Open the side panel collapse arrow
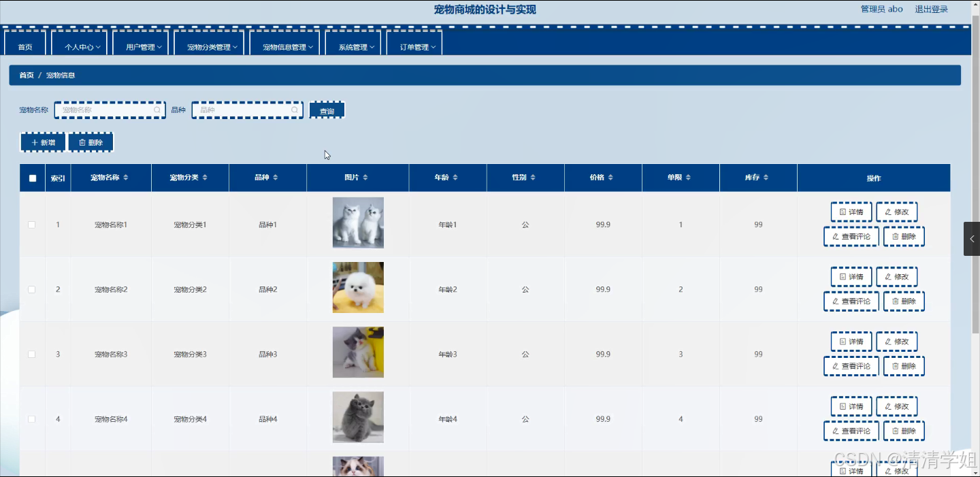The width and height of the screenshot is (980, 477). point(972,239)
